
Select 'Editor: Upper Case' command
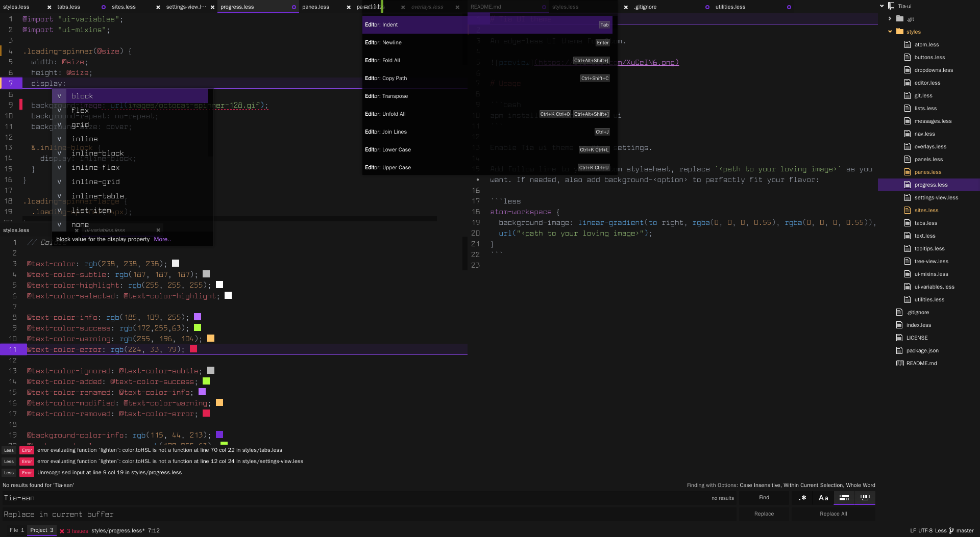pos(487,167)
